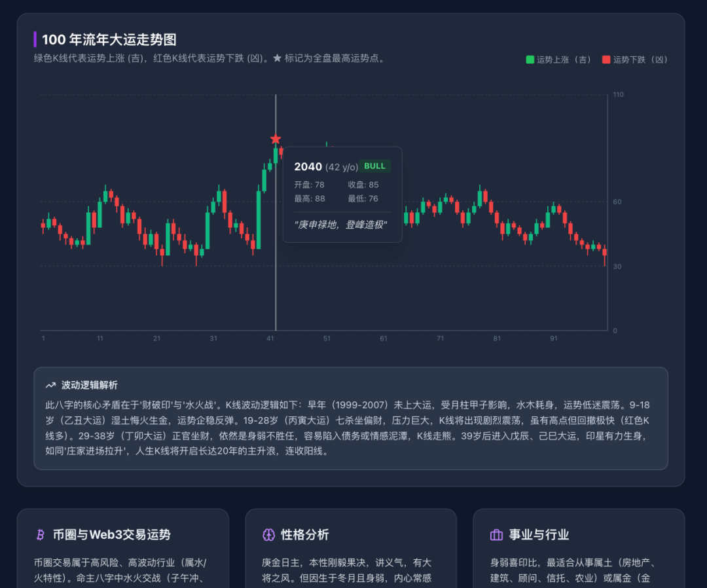The width and height of the screenshot is (707, 588).
Task: Click the trend-arrow icon on the 波动逻辑解析 panel
Action: 50,386
